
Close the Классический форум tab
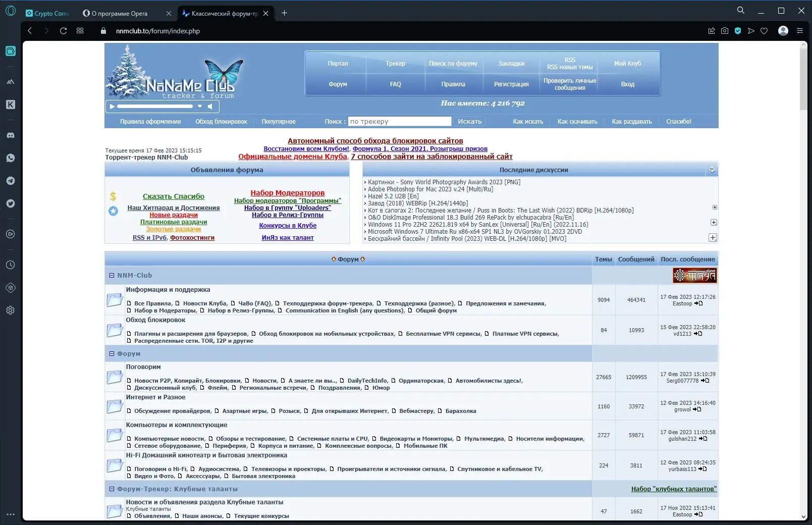click(266, 14)
